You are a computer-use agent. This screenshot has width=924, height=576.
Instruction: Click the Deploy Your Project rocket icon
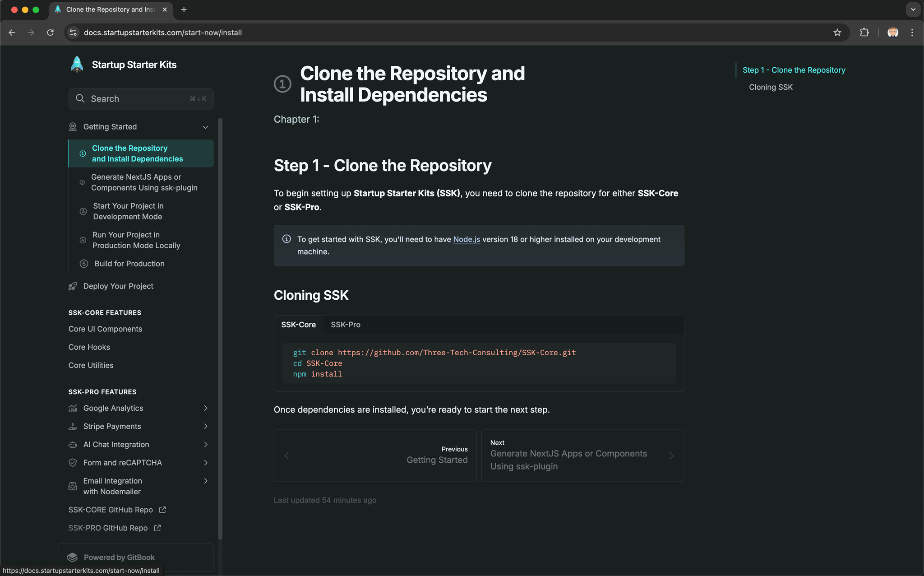[x=73, y=286]
